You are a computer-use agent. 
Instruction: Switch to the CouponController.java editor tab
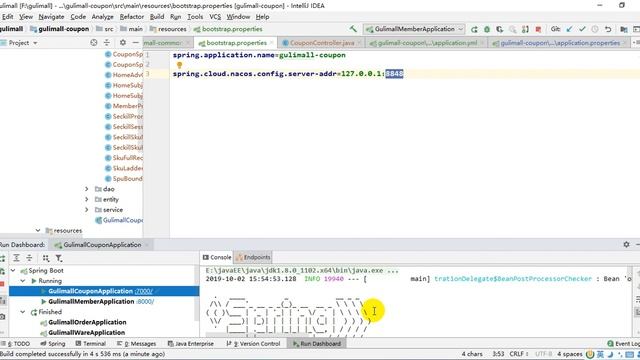322,43
